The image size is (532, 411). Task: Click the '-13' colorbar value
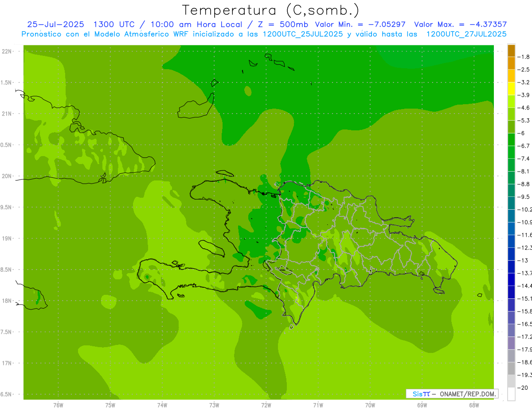coord(523,260)
